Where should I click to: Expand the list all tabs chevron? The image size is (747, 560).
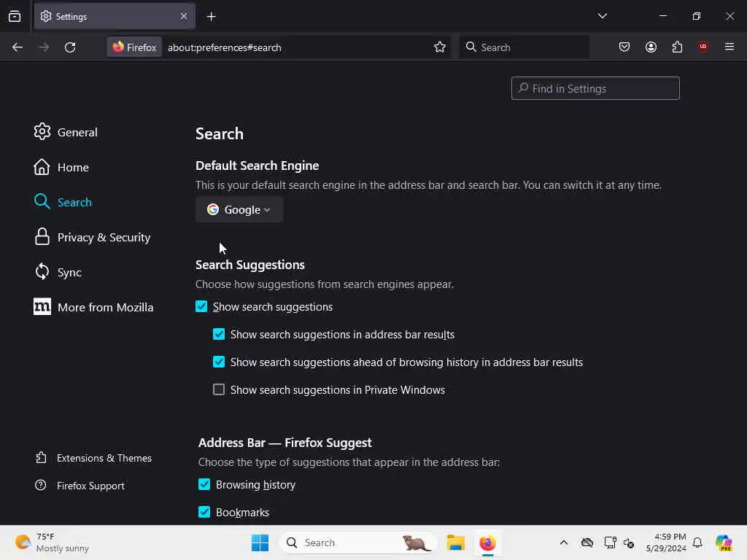point(602,16)
